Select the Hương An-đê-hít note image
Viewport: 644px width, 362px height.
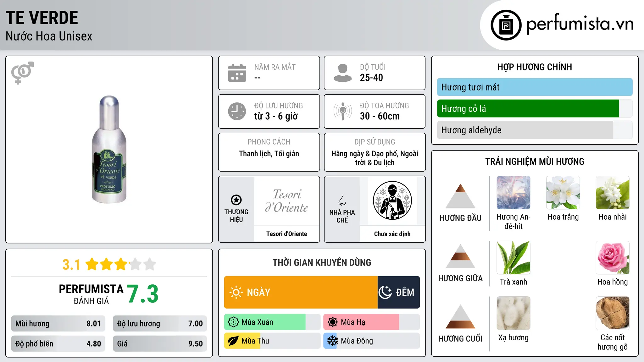point(514,193)
